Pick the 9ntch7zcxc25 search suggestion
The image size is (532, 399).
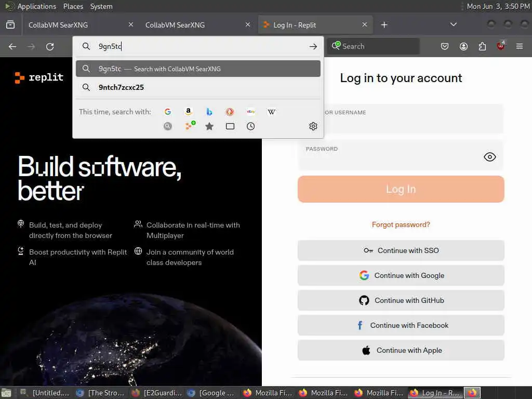point(198,87)
